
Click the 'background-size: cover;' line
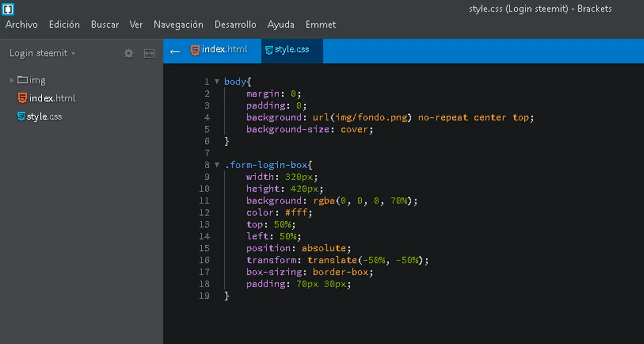(x=309, y=129)
